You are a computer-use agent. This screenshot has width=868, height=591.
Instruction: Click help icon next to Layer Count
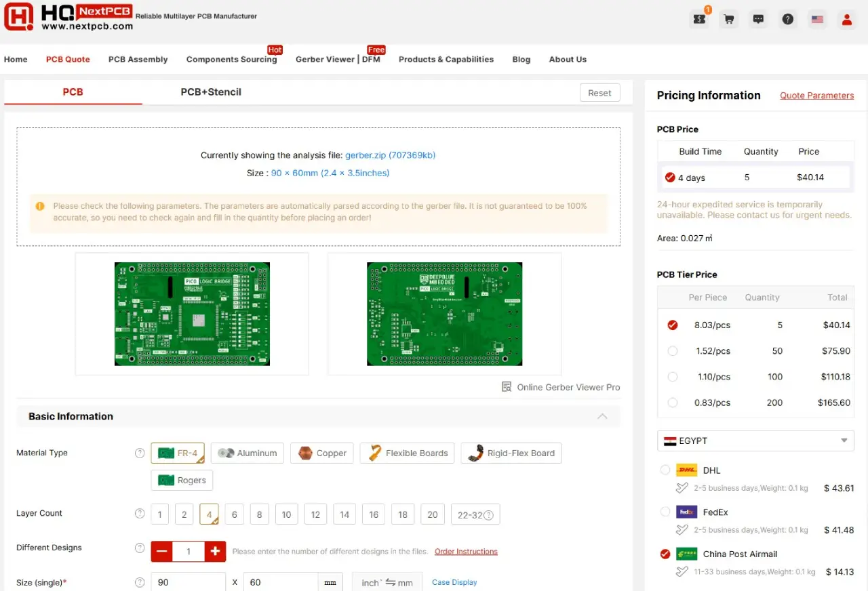pyautogui.click(x=140, y=513)
